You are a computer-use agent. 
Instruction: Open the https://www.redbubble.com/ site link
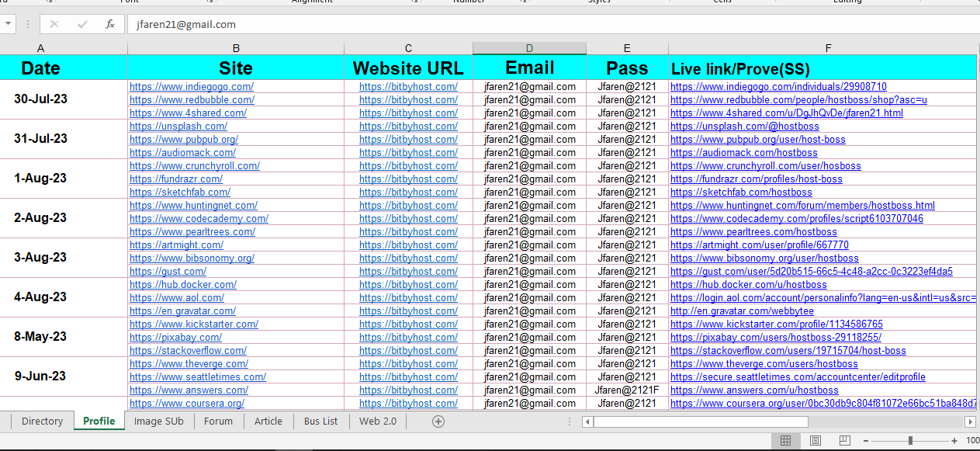click(x=192, y=100)
